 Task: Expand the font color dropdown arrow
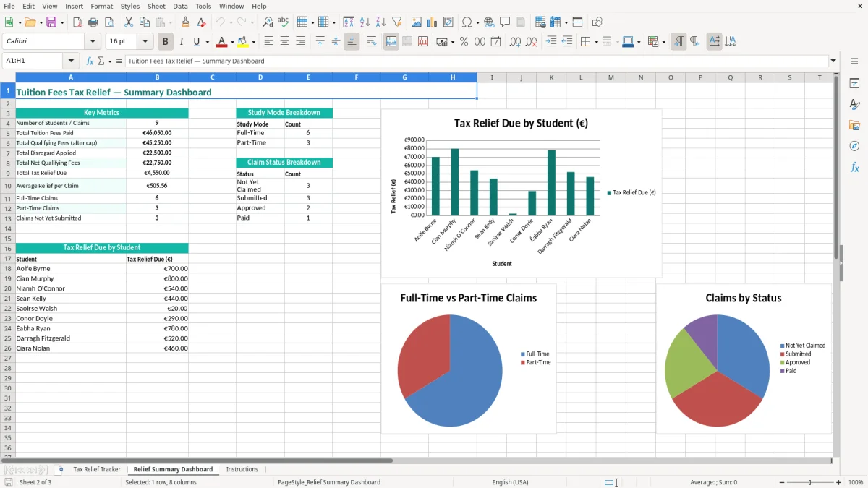pyautogui.click(x=231, y=42)
